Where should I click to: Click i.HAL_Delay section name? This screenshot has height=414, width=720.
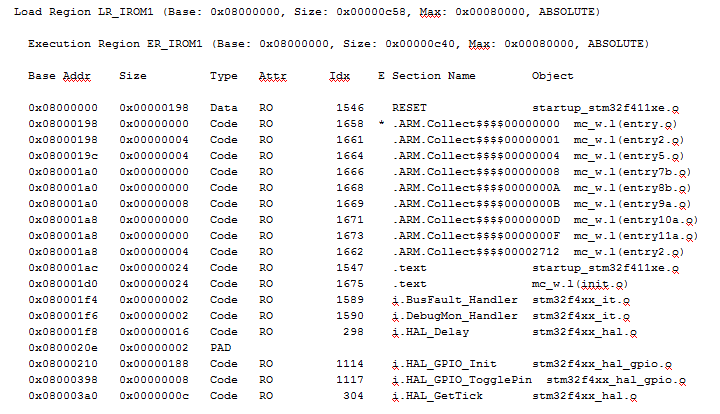click(430, 332)
